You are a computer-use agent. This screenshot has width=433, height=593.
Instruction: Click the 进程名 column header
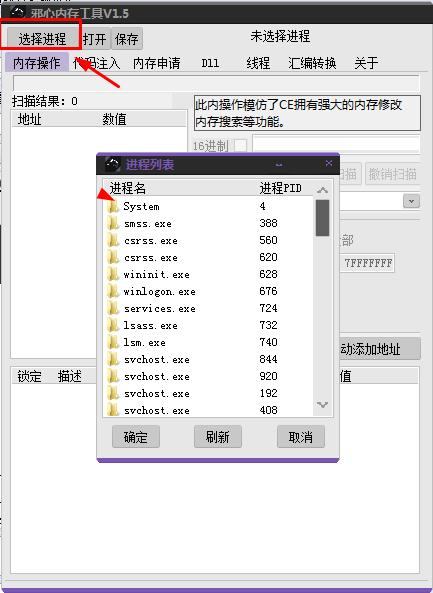coord(128,188)
